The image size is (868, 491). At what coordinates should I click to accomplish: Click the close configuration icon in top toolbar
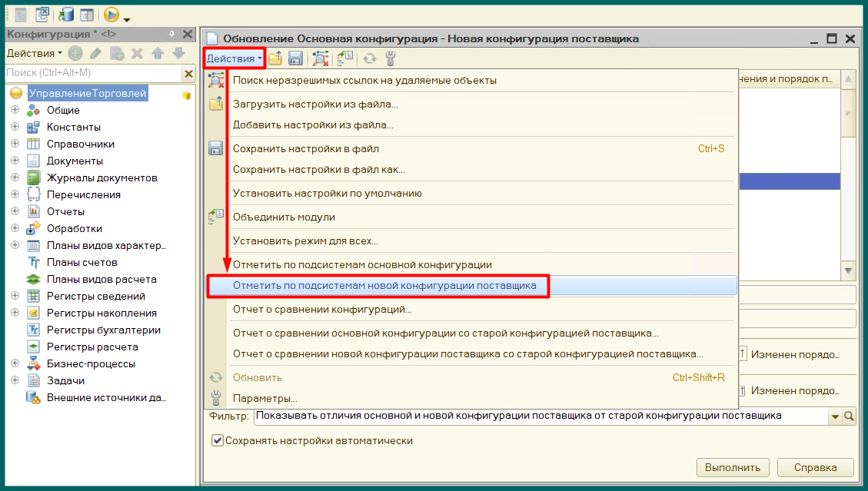coord(42,15)
